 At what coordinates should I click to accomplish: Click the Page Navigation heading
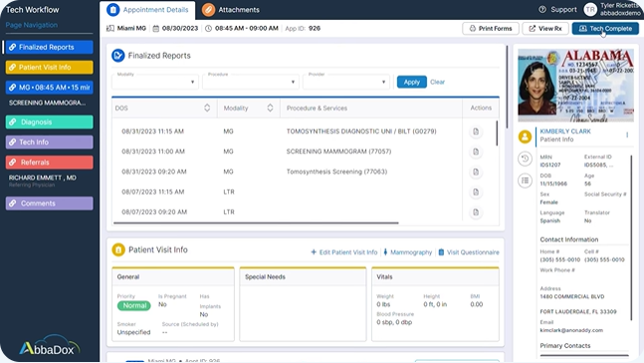[x=32, y=25]
